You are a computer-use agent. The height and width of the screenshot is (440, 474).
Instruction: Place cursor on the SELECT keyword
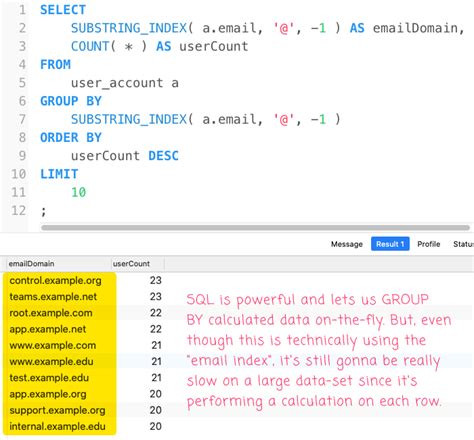(63, 10)
